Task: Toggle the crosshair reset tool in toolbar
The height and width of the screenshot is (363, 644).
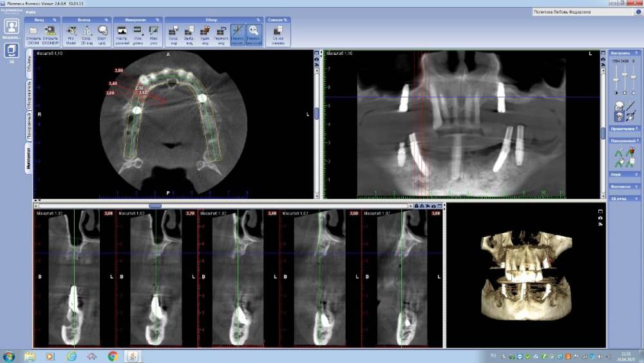Action: point(237,31)
